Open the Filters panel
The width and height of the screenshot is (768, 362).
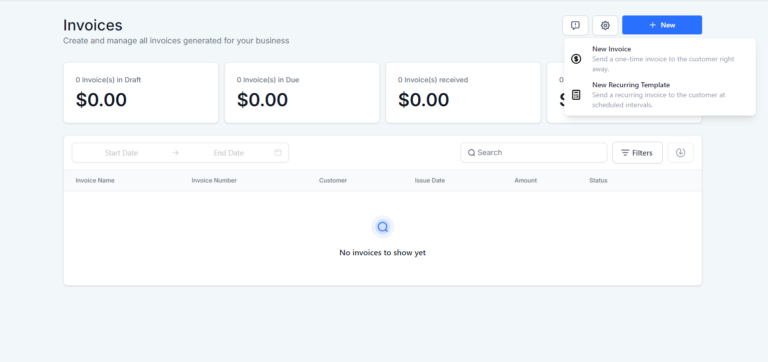pos(637,153)
